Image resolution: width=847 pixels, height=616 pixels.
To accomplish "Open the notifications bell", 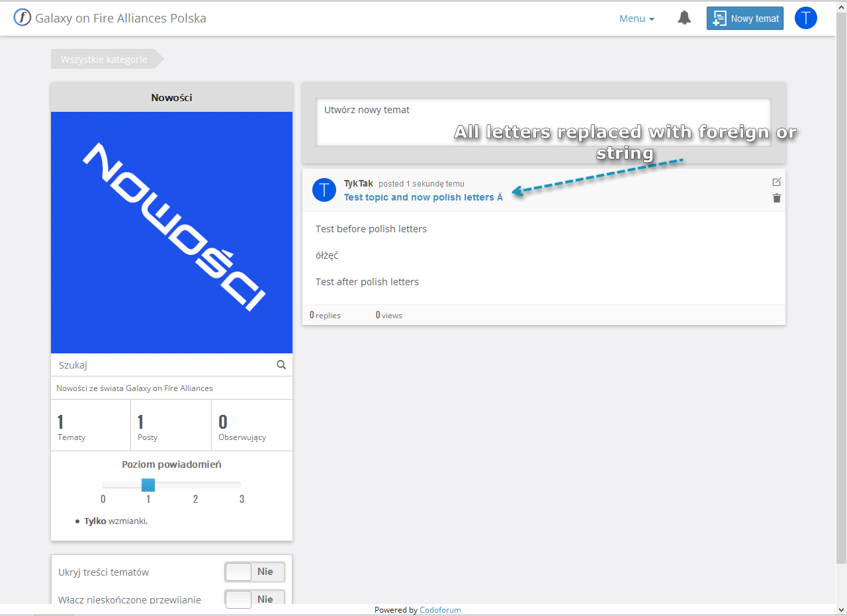I will point(684,18).
